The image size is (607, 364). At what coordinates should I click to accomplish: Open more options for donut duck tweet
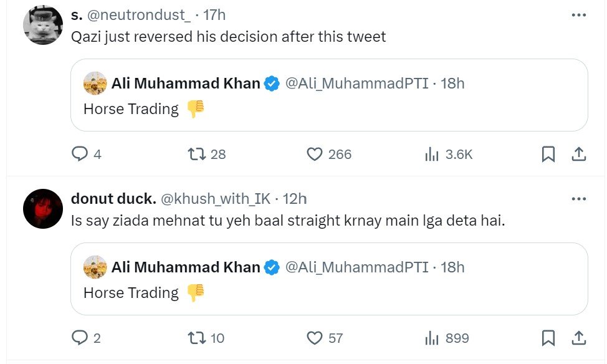click(x=578, y=199)
